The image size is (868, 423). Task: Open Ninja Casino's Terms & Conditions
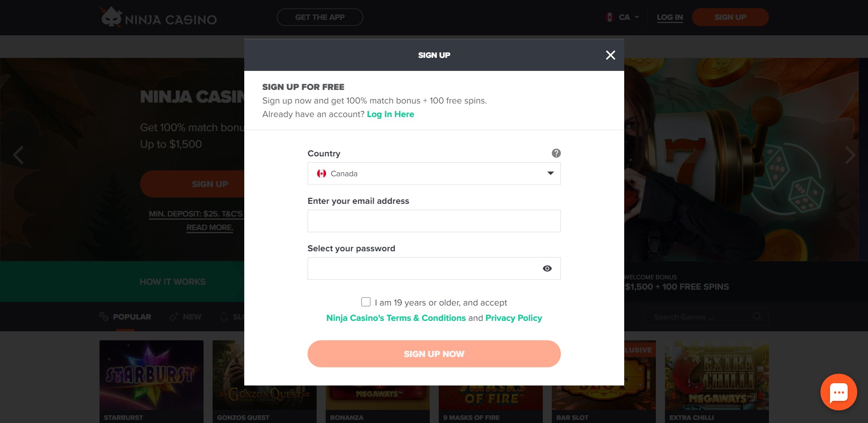(x=396, y=318)
